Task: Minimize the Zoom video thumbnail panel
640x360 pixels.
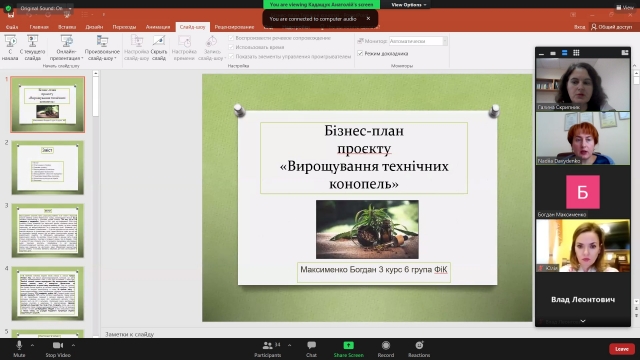Action: (x=542, y=53)
